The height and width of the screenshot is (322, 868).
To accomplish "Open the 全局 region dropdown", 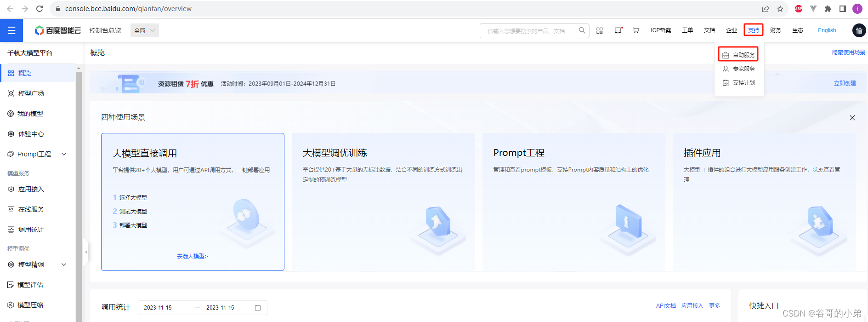I will coord(145,30).
